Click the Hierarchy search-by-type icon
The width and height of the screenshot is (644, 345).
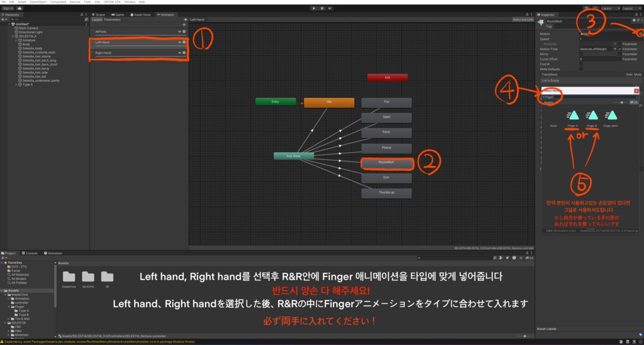click(86, 19)
